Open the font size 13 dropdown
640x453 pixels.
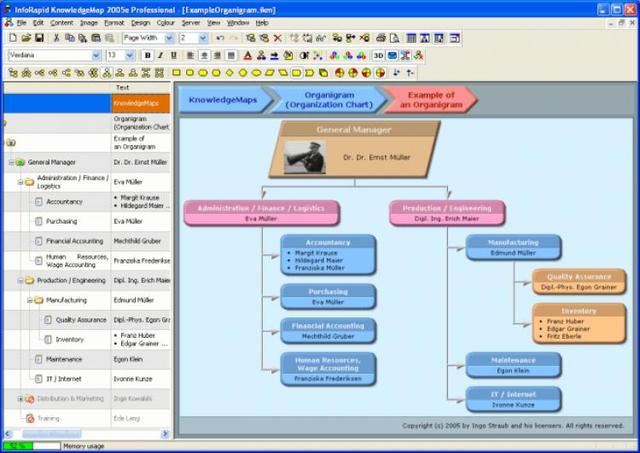click(130, 56)
